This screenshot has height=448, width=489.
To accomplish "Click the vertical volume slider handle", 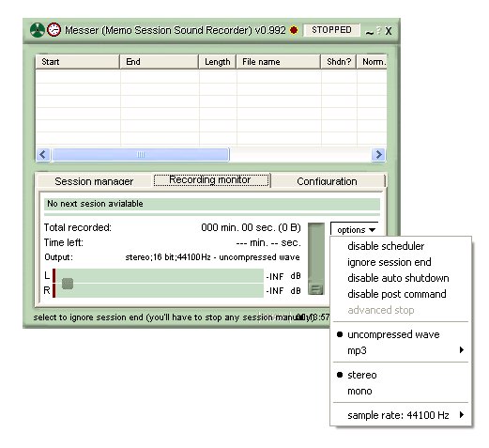I will point(316,289).
